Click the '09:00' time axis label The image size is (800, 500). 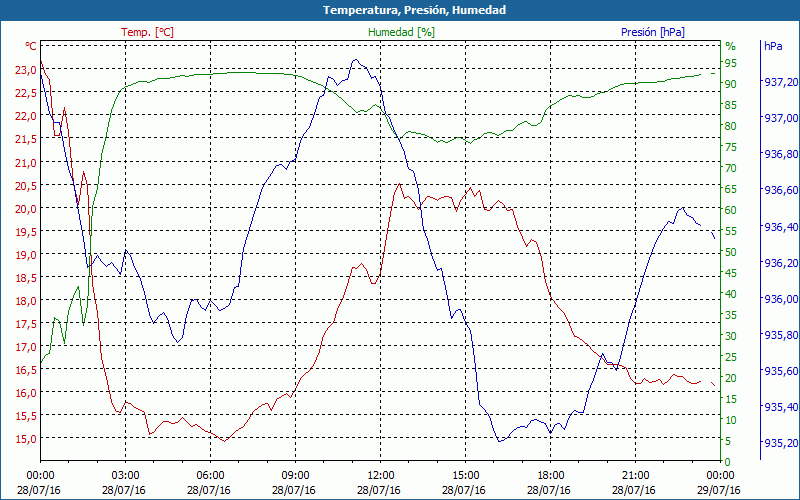coord(295,476)
